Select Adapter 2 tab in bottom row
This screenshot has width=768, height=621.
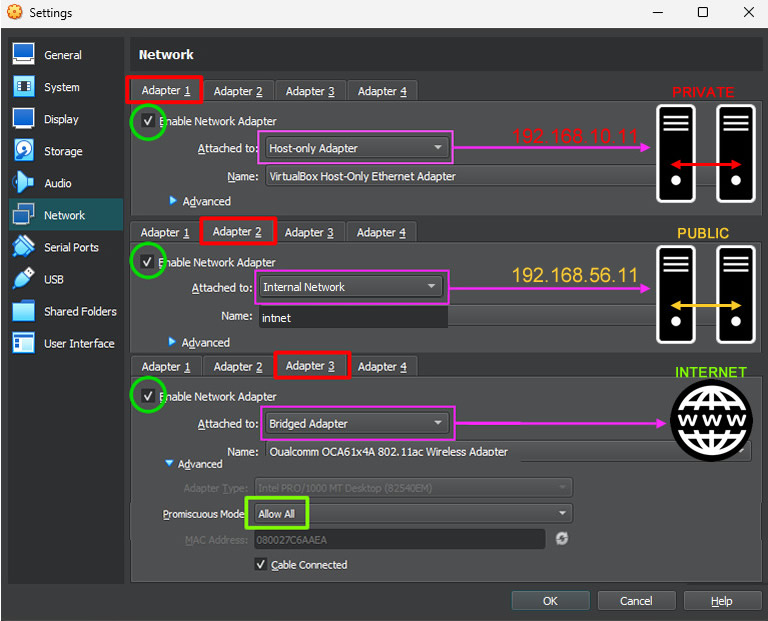click(238, 366)
